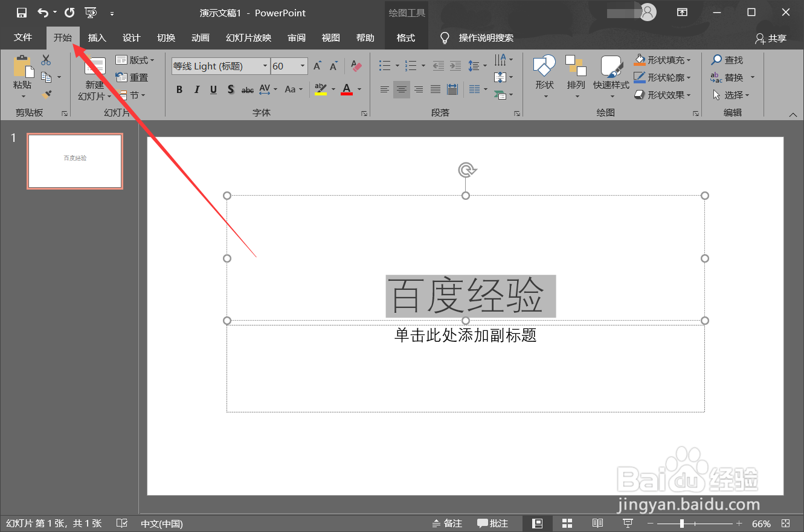The height and width of the screenshot is (532, 804).
Task: Toggle center text alignment
Action: click(x=402, y=89)
